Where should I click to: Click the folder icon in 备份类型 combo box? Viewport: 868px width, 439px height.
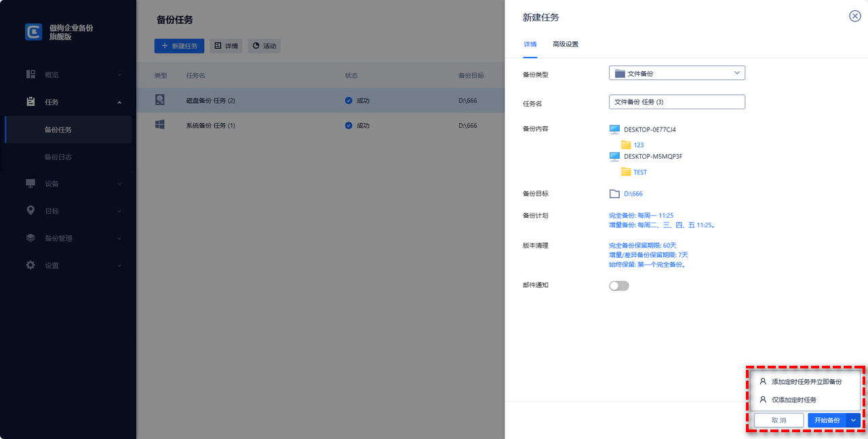tap(620, 73)
